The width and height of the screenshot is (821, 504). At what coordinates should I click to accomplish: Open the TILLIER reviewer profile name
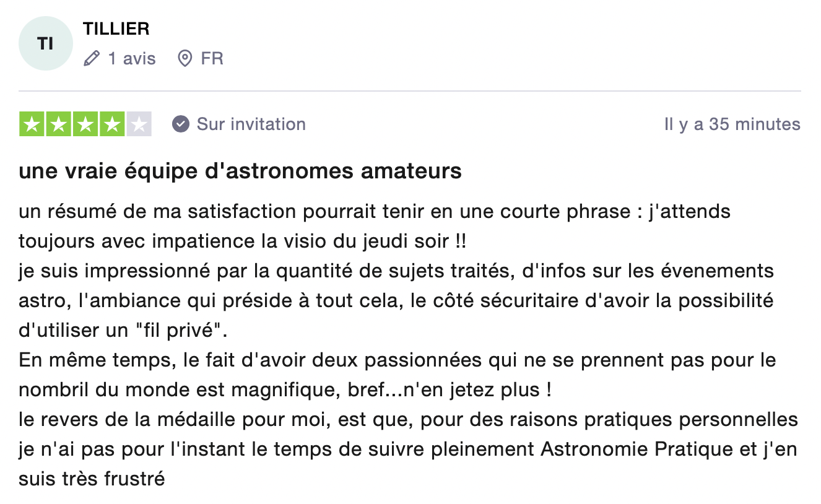pyautogui.click(x=116, y=28)
